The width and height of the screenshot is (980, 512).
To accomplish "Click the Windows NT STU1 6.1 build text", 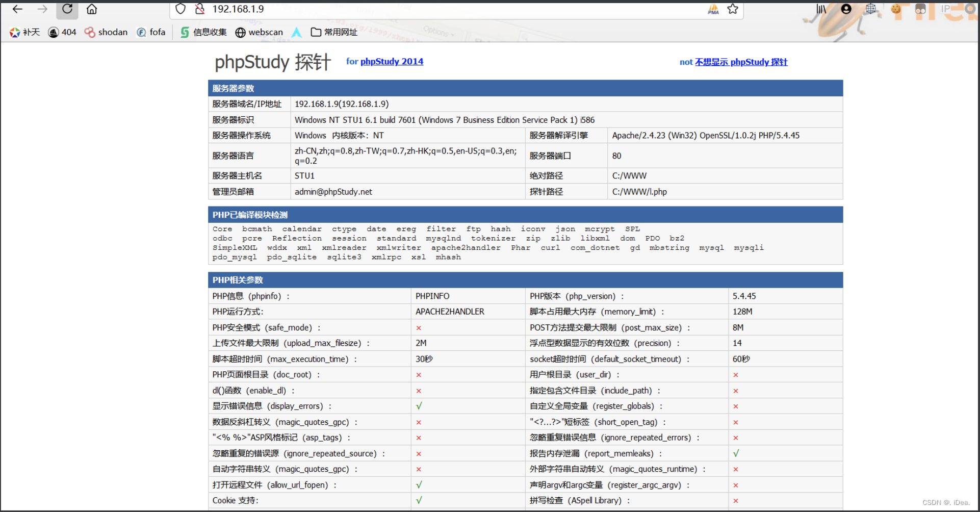I will point(445,120).
